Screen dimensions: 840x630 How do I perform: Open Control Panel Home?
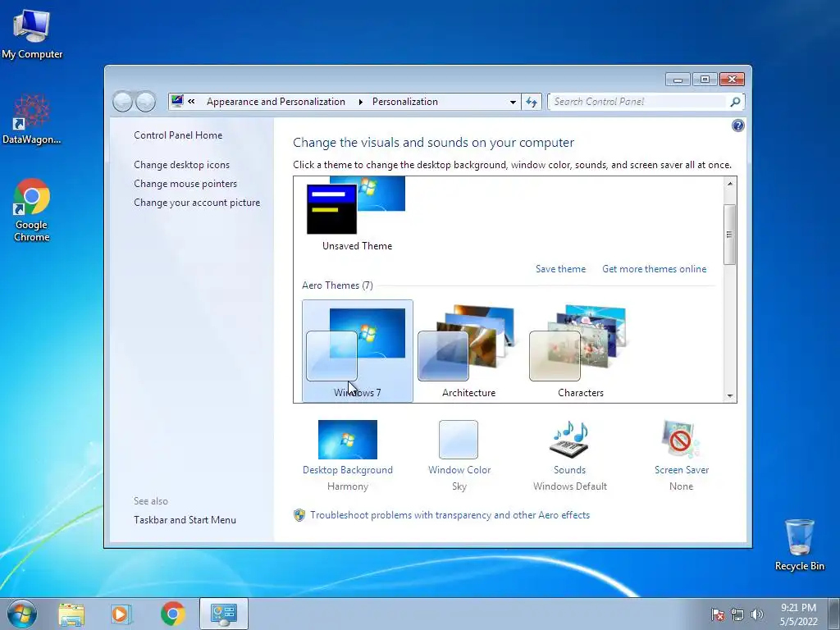[x=178, y=135]
